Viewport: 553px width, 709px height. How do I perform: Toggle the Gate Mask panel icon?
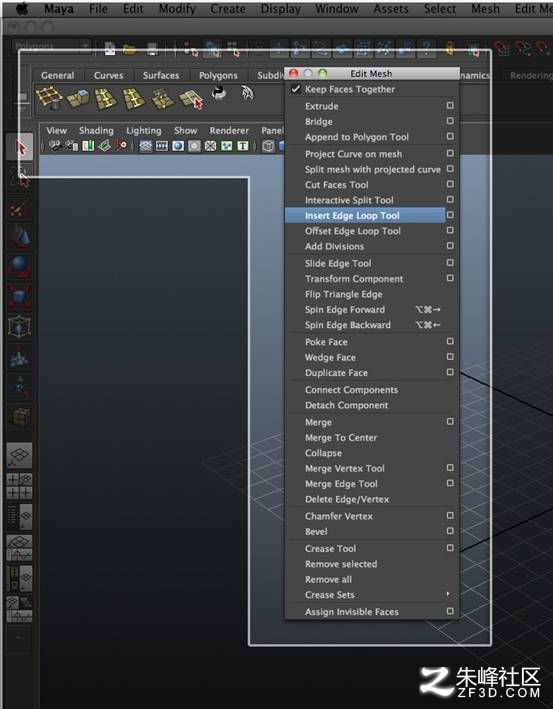point(194,146)
